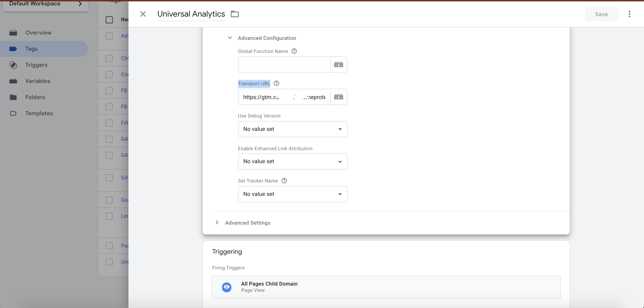Insert a variable into Transport URL field
This screenshot has width=644, height=308.
click(x=339, y=97)
